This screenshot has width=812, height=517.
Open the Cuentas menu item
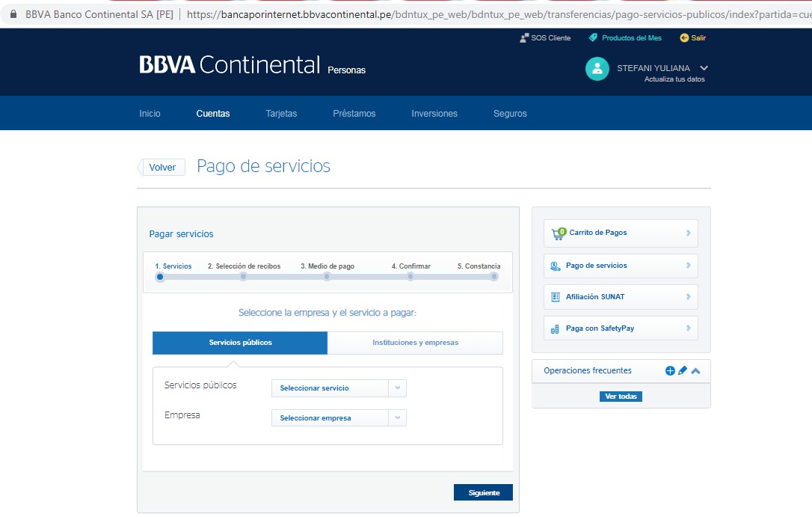point(213,114)
